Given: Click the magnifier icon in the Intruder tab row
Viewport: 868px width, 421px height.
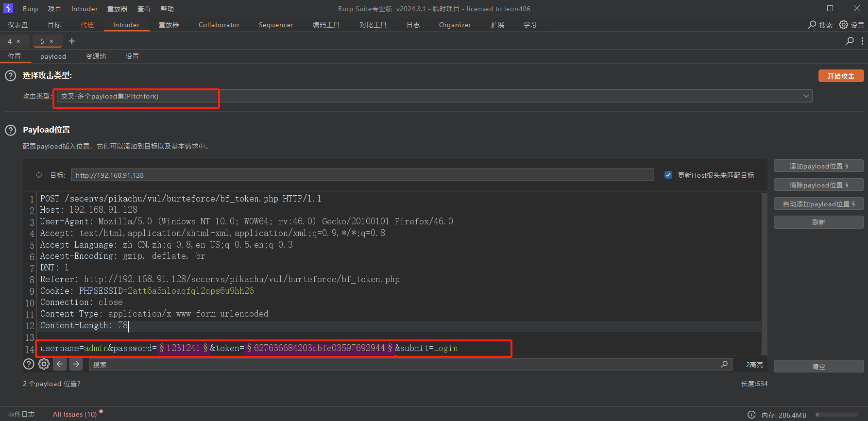Looking at the screenshot, I should pos(850,41).
